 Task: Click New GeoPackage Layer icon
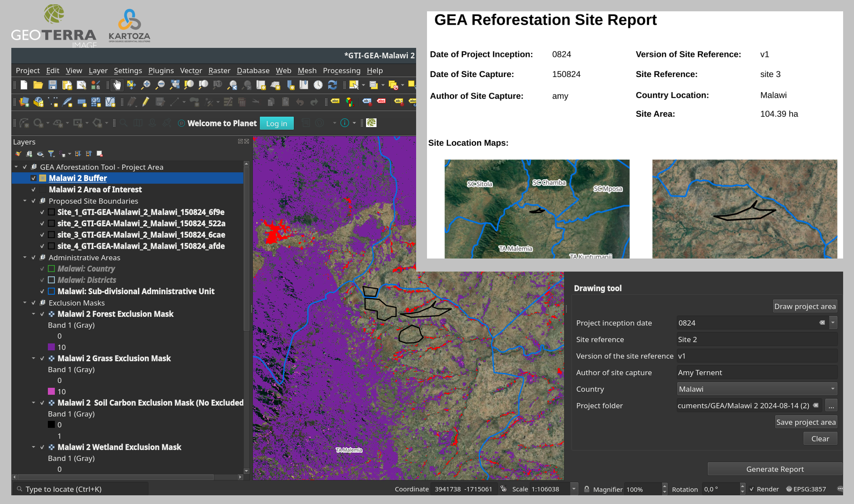pyautogui.click(x=38, y=102)
